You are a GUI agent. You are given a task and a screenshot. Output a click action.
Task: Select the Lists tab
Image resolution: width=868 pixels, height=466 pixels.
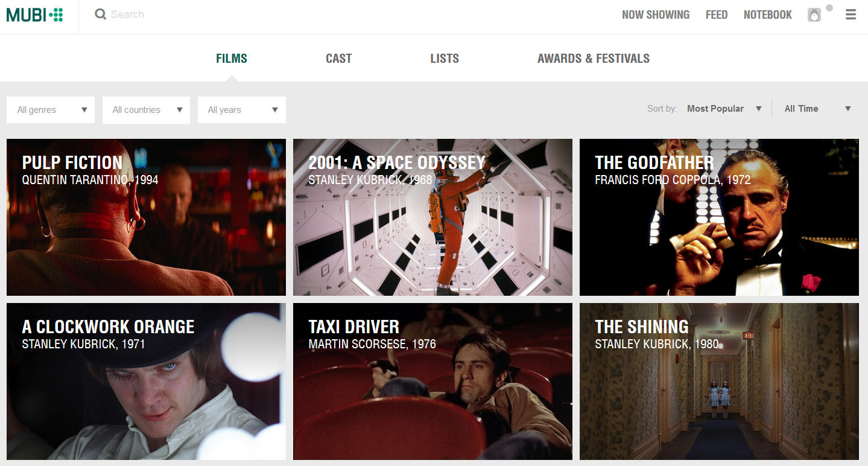[445, 59]
